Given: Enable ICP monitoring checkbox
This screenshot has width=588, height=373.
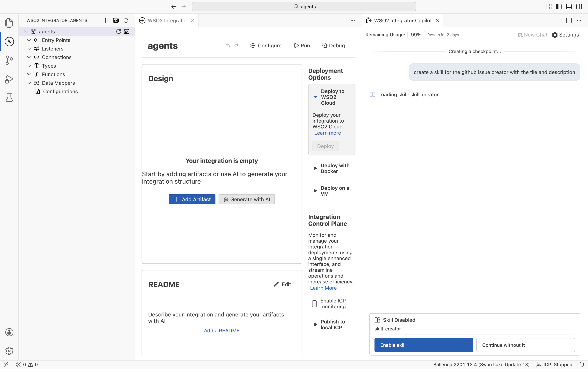Looking at the screenshot, I should point(314,304).
